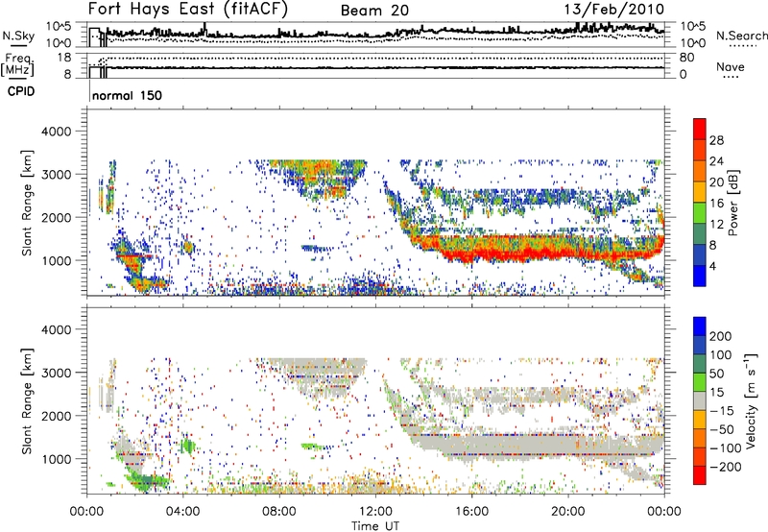Click the 'Fort Hays East (fitACF)' title
This screenshot has width=768, height=532.
point(188,9)
